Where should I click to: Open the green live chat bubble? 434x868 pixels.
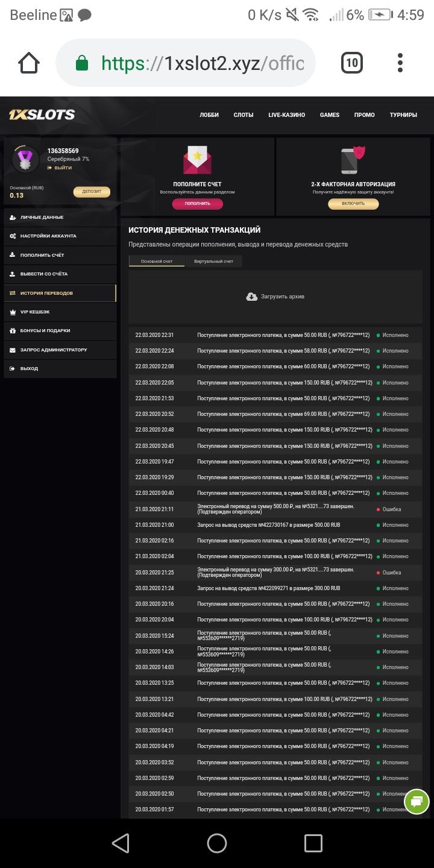point(417,801)
